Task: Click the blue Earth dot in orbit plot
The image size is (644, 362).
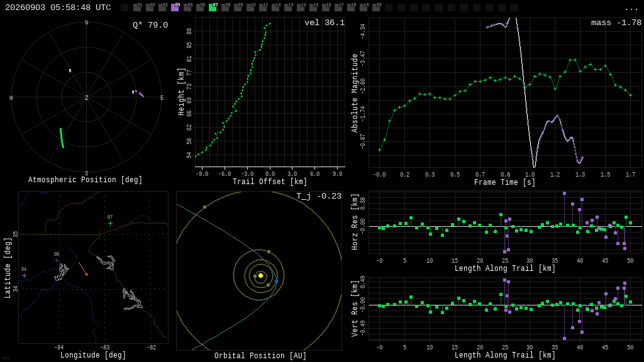Action: coord(277,281)
